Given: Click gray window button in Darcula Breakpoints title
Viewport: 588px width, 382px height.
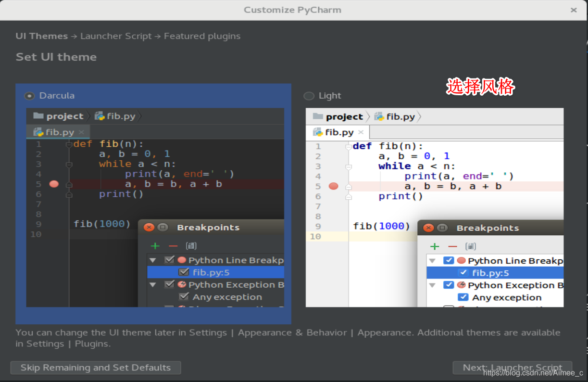Looking at the screenshot, I should (163, 228).
